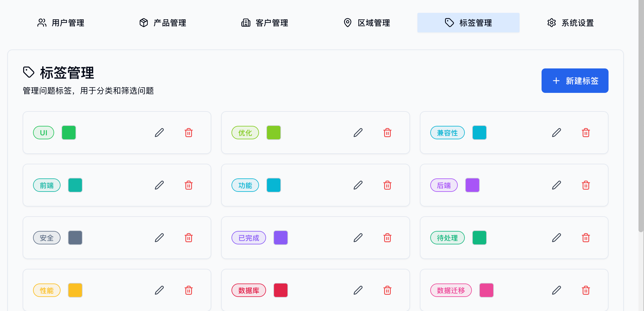Click the delete trash icon for 安全 tag
This screenshot has height=311, width=644.
coord(189,238)
